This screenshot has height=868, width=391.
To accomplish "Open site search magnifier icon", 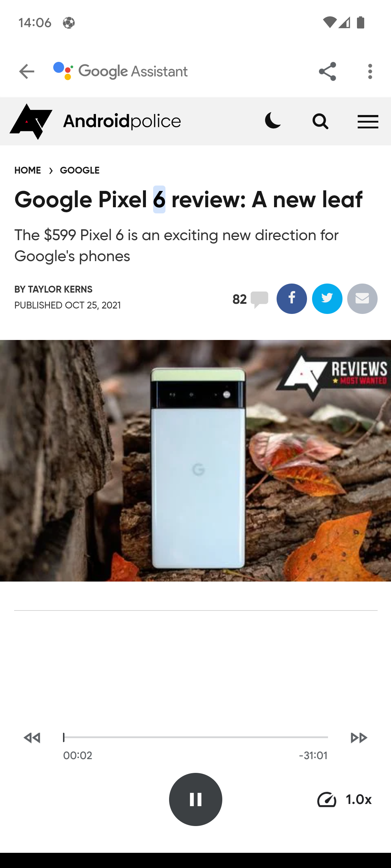I will (320, 121).
